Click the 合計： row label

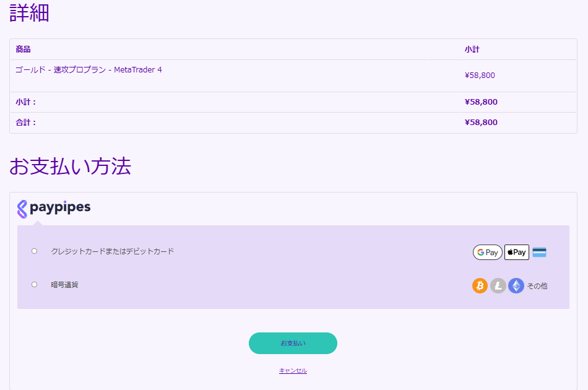point(25,122)
